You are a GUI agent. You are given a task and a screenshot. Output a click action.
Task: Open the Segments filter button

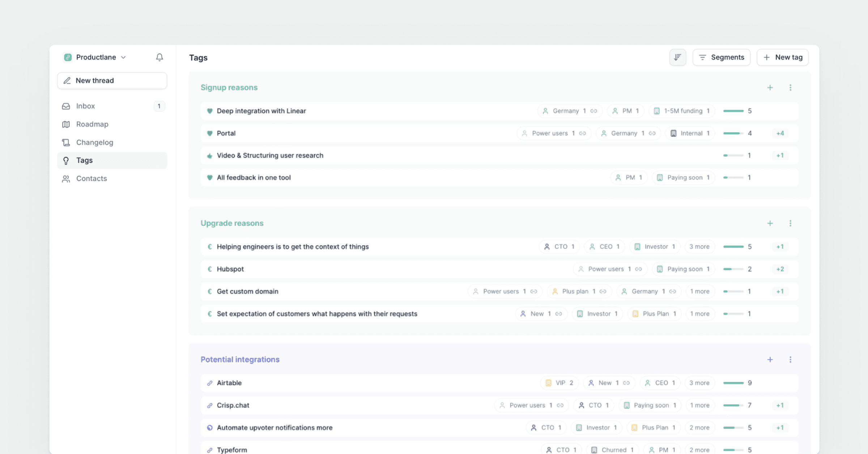[722, 57]
